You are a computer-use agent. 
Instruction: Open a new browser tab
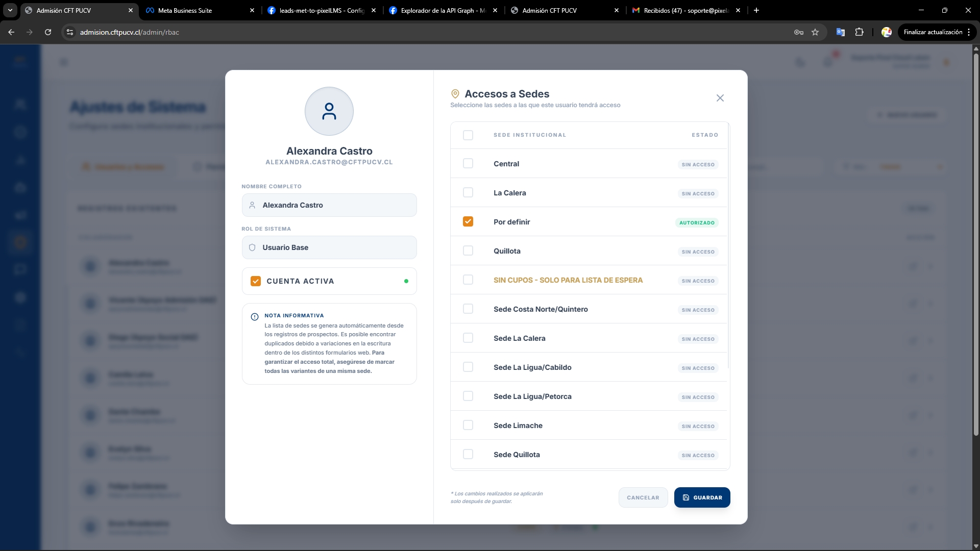click(x=756, y=10)
